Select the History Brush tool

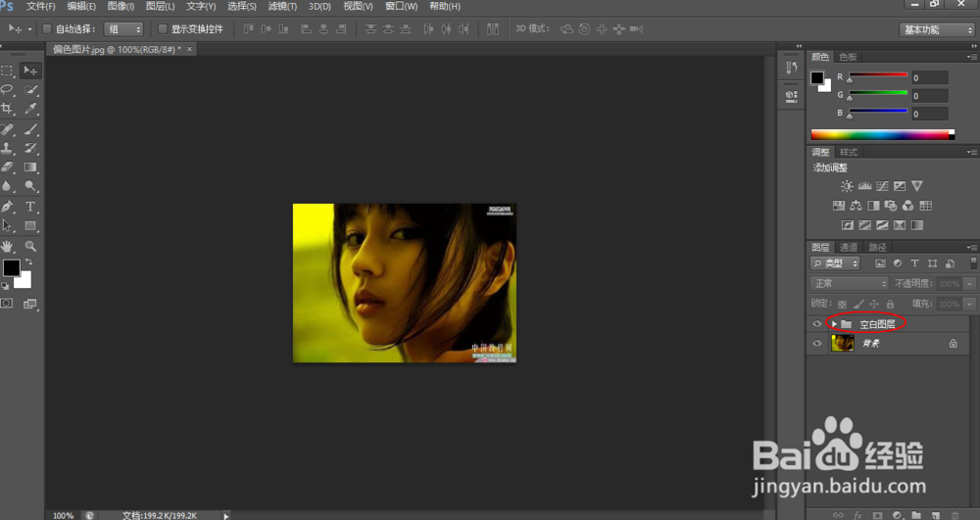pyautogui.click(x=30, y=148)
